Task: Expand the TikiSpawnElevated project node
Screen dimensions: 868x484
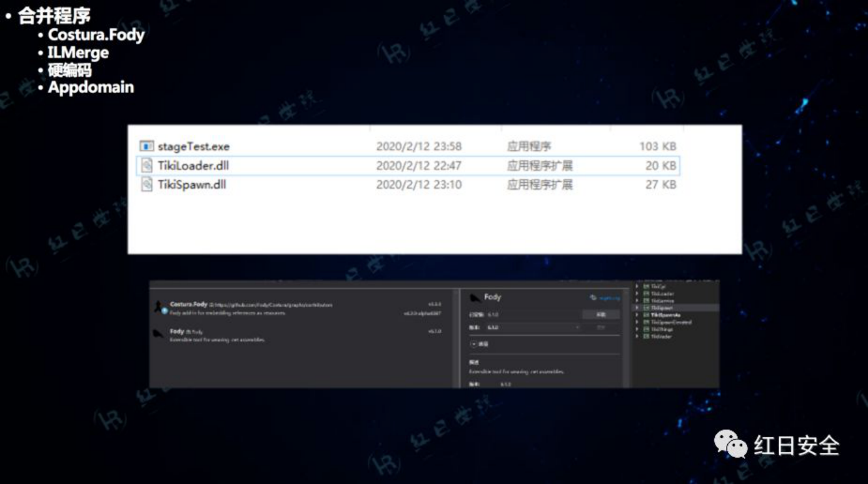Action: [x=637, y=322]
